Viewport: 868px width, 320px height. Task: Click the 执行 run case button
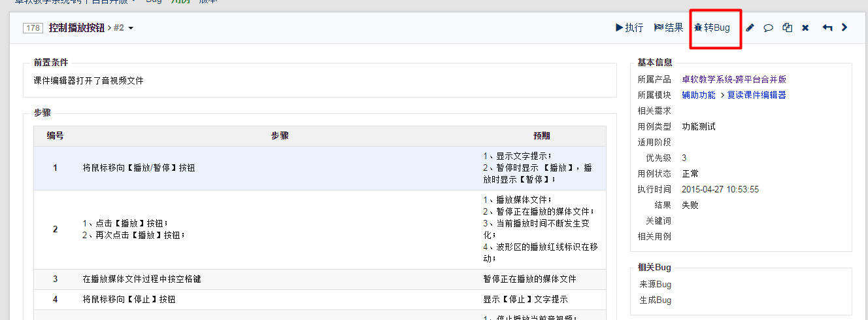pos(629,27)
